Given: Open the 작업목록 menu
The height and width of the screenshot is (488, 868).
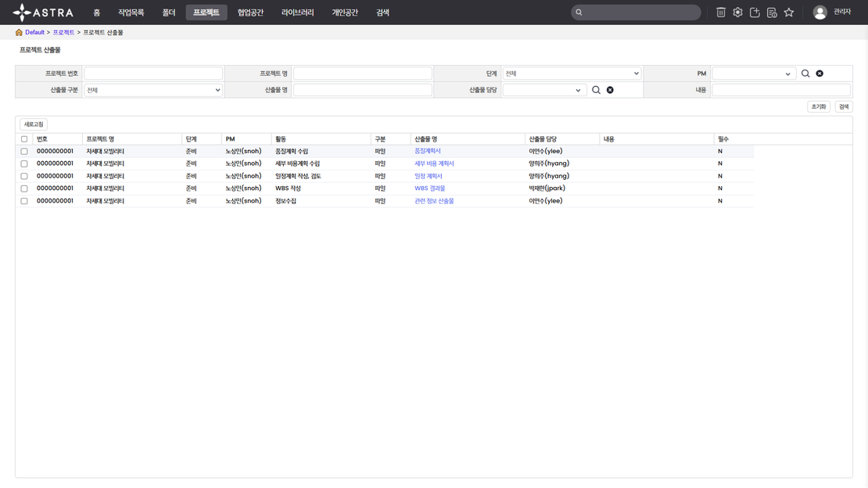Looking at the screenshot, I should tap(131, 13).
